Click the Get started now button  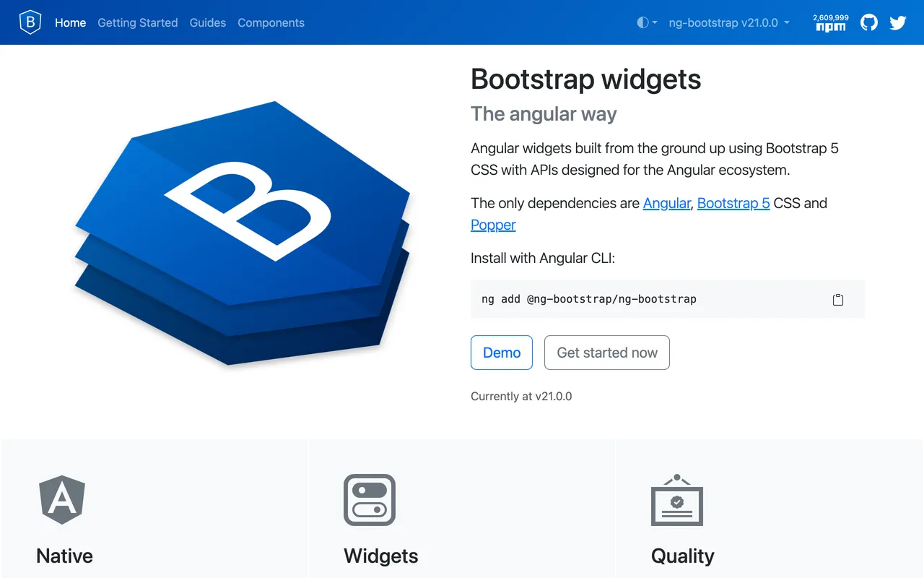pyautogui.click(x=607, y=353)
